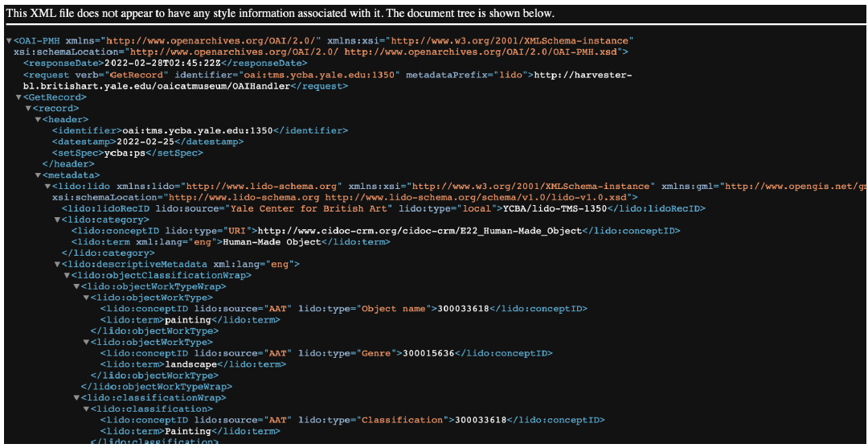Collapse the GetRecord node
The image size is (868, 448).
click(18, 97)
